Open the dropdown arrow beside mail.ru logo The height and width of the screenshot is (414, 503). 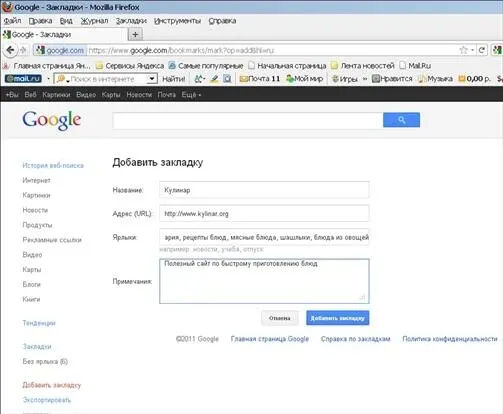coord(48,79)
